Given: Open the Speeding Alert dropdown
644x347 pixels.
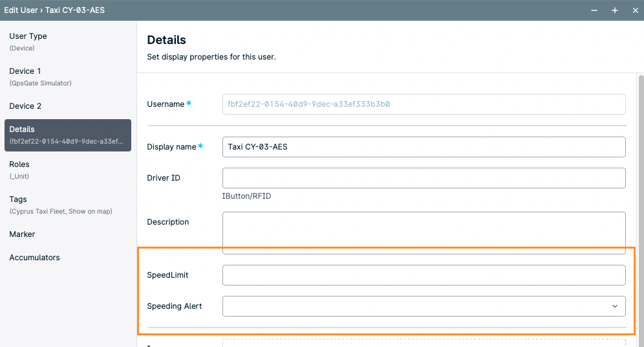Looking at the screenshot, I should click(424, 306).
